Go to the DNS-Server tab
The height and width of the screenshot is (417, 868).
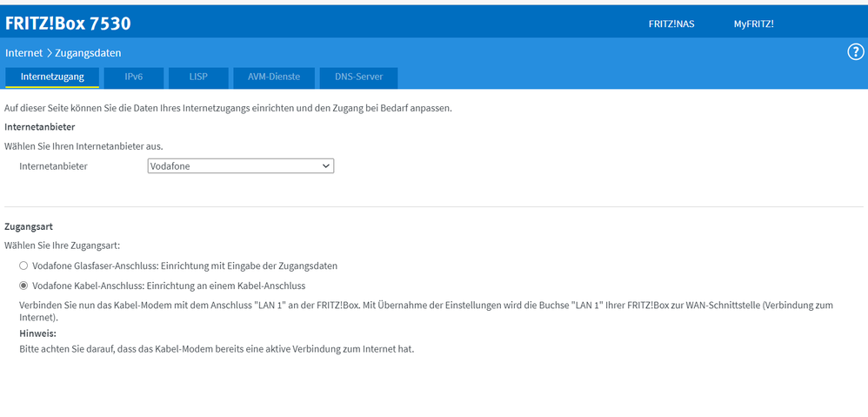pyautogui.click(x=358, y=77)
